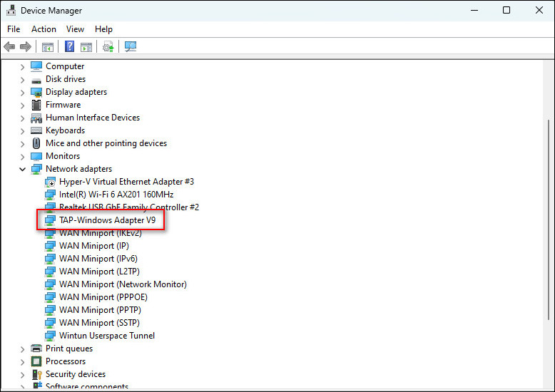Click the Show/Hide Action Pane toolbar icon

click(86, 47)
